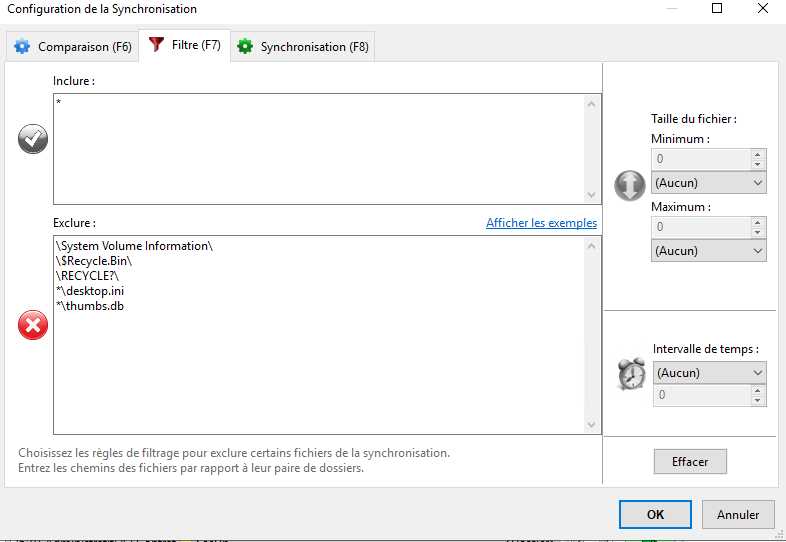Confirm with the OK button
This screenshot has height=542, width=786.
coord(655,514)
